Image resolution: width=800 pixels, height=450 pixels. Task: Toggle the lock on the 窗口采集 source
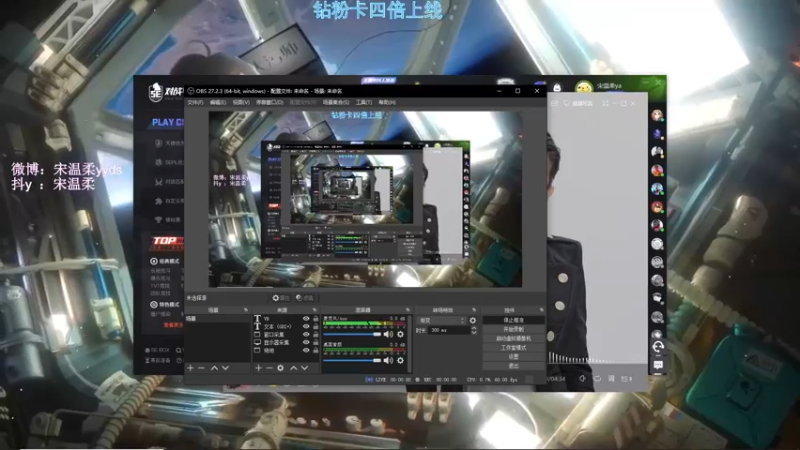coord(316,335)
